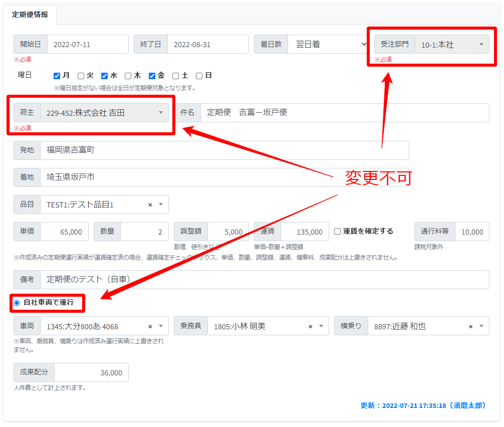504x427 pixels.
Task: Expand the 品目 dropdown arrow
Action: 161,204
